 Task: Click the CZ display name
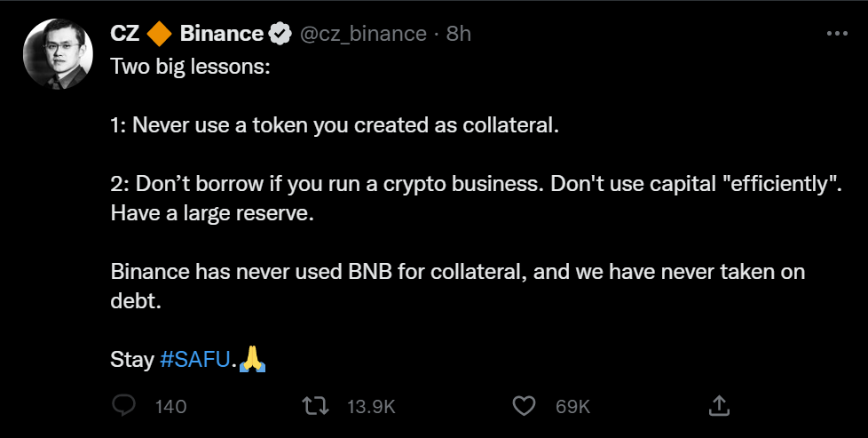(x=125, y=34)
